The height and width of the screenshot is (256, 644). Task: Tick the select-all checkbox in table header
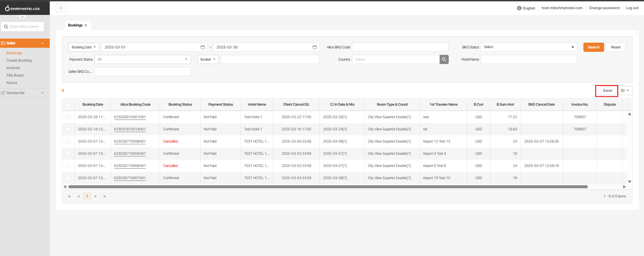[x=68, y=105]
